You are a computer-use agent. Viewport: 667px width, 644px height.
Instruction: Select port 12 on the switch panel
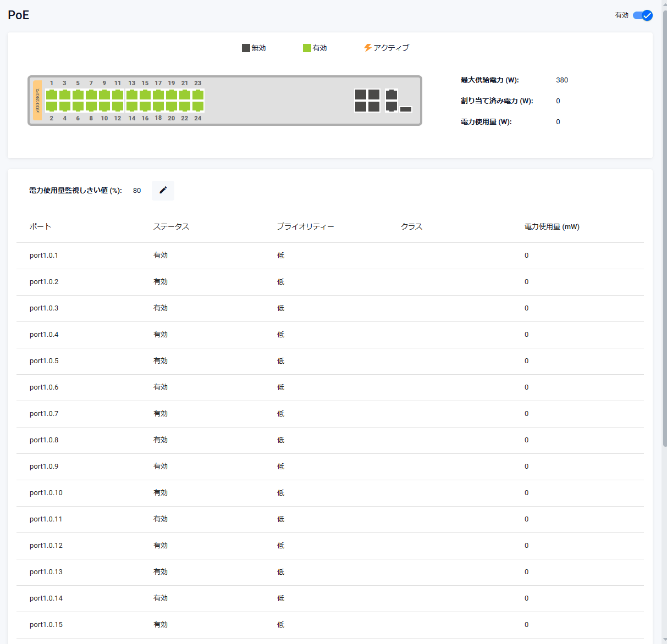118,107
